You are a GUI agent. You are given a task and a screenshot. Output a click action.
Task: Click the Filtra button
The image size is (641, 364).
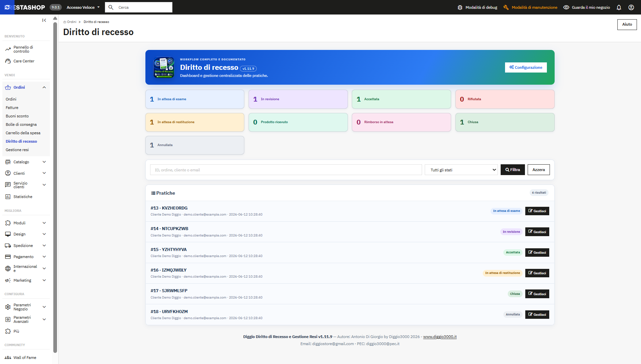point(513,170)
